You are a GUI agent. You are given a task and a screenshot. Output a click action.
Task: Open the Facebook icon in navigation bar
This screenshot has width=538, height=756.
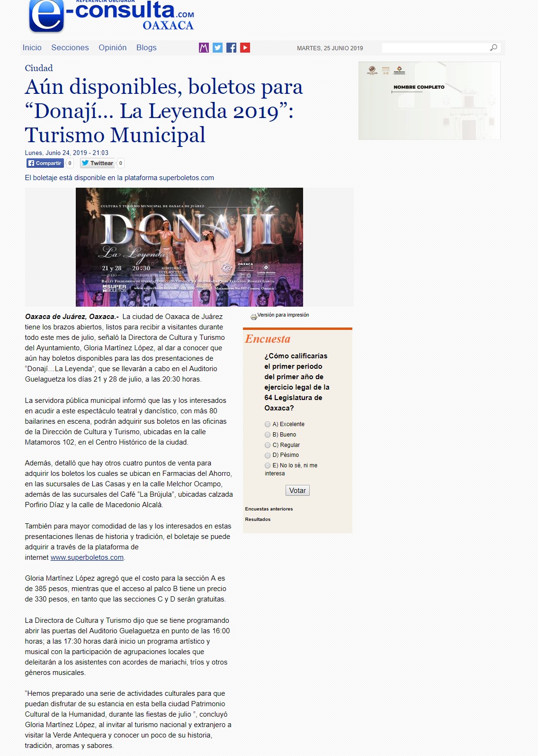[231, 47]
